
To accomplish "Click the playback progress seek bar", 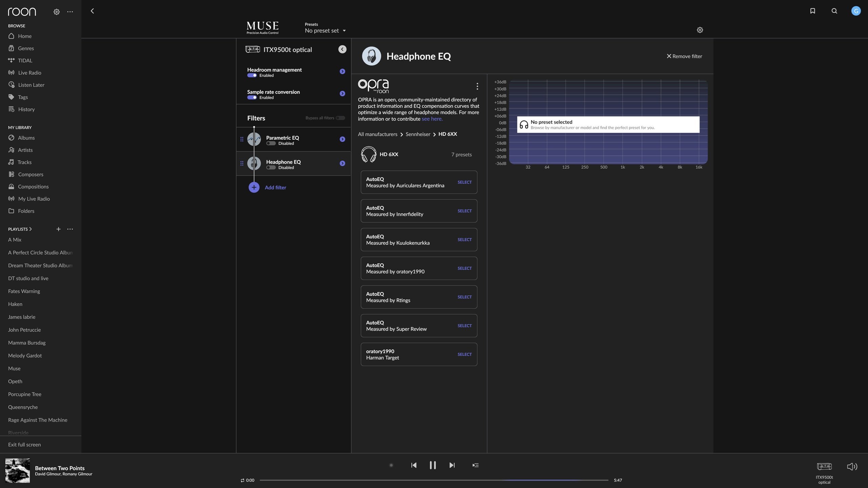I will click(434, 480).
